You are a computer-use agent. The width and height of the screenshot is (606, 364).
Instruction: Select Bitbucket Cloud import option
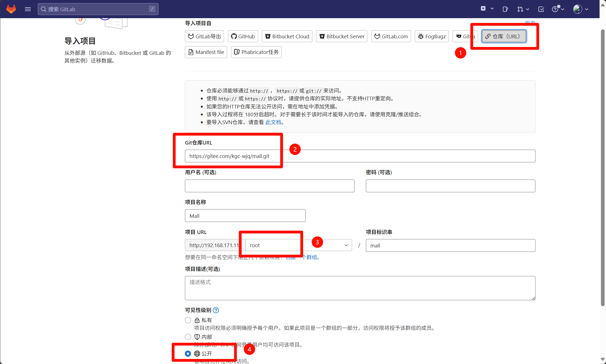(287, 36)
